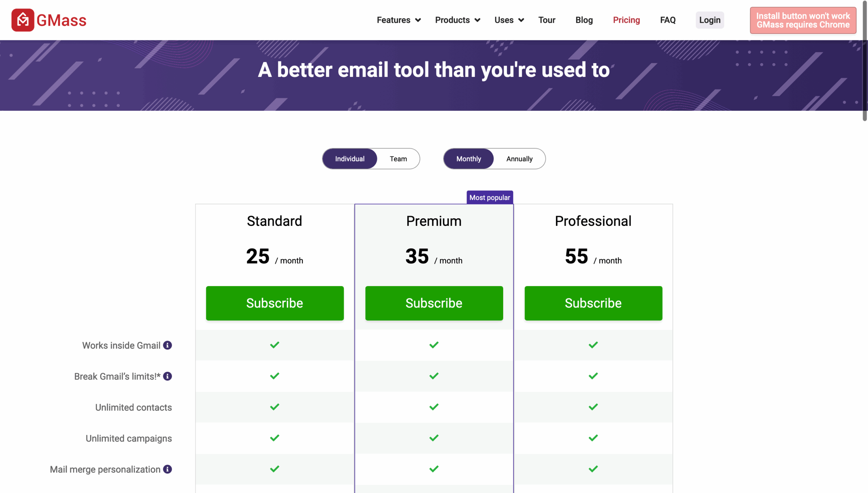This screenshot has height=493, width=868.
Task: Select the Individual plan option
Action: click(350, 159)
